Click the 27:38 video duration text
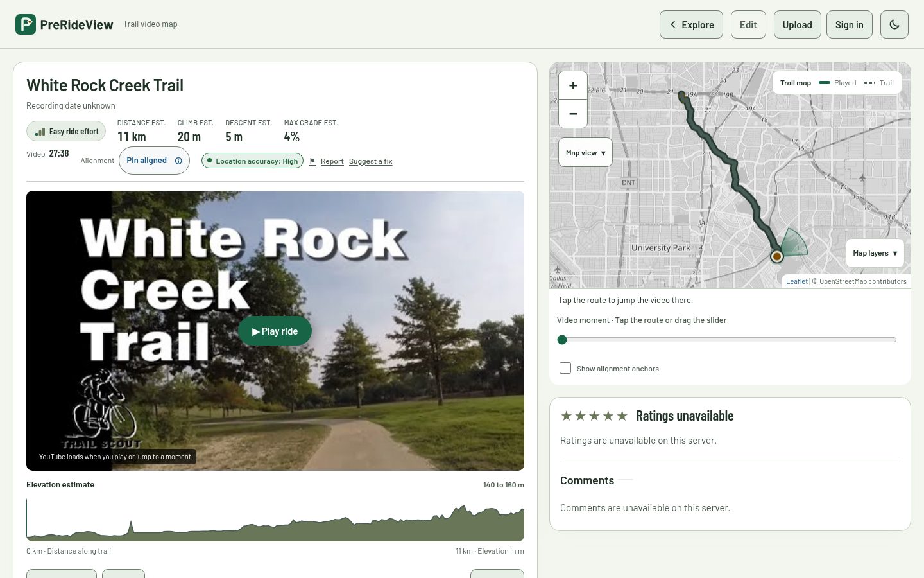This screenshot has width=924, height=578. pos(59,153)
